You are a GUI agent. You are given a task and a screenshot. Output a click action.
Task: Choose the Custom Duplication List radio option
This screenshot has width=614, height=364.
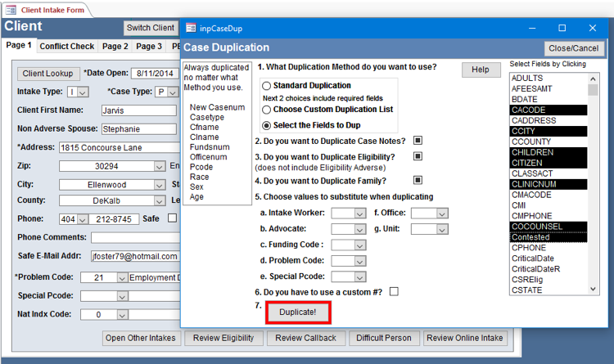click(x=267, y=110)
